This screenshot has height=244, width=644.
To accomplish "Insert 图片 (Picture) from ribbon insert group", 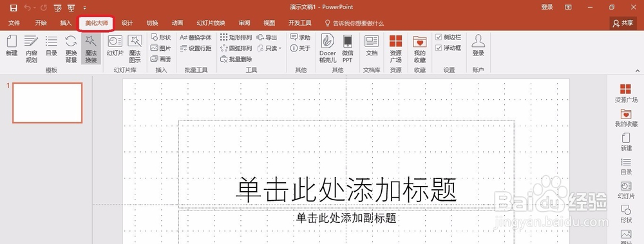I will point(160,48).
